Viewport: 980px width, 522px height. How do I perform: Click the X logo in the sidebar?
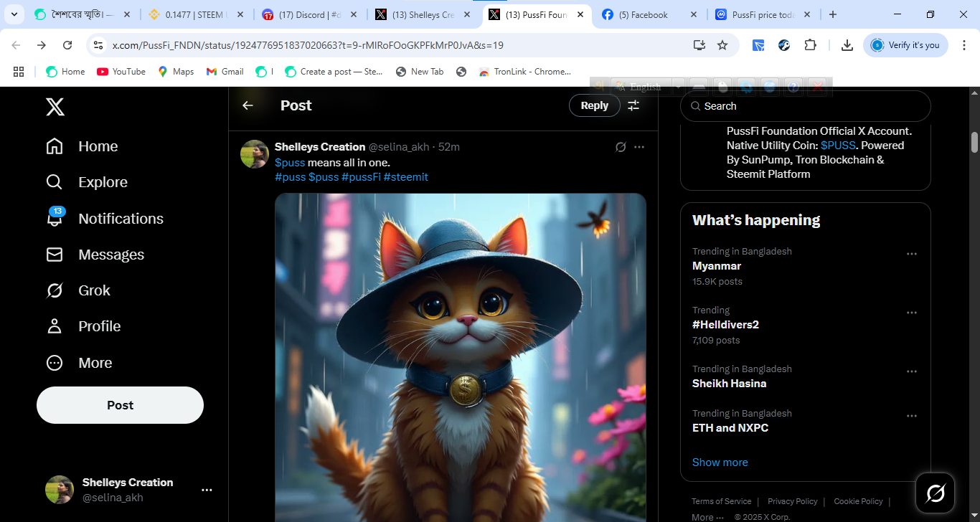point(55,107)
